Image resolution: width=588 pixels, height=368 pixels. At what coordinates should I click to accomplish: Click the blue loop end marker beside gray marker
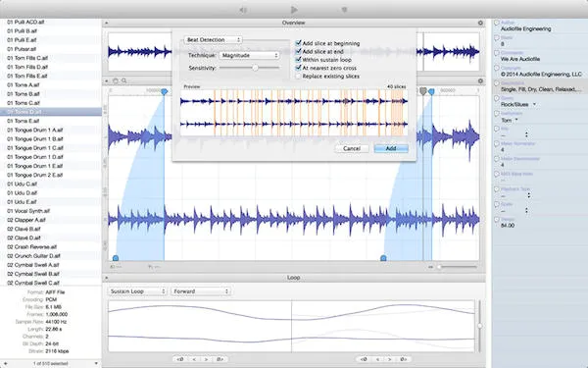[x=431, y=91]
